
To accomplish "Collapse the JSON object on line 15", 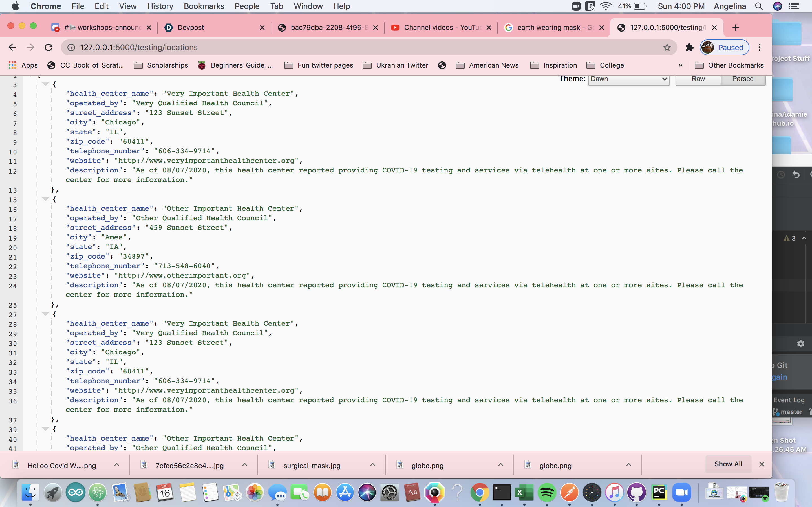I will pyautogui.click(x=45, y=199).
